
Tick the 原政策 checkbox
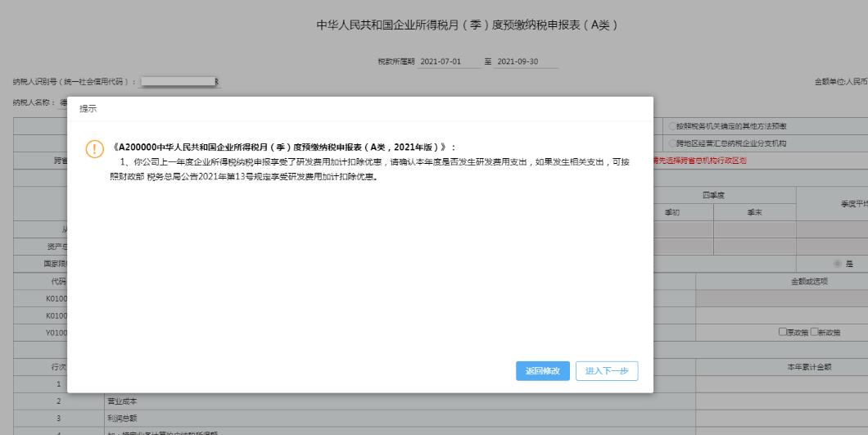click(x=782, y=332)
